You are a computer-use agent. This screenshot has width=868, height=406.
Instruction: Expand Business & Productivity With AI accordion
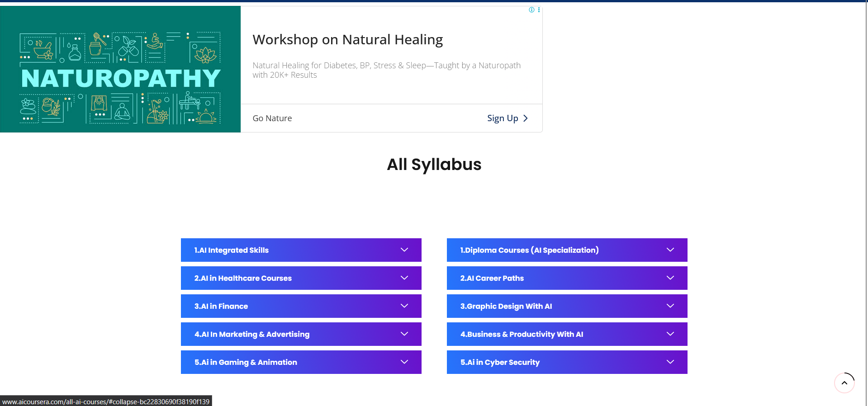[522, 334]
